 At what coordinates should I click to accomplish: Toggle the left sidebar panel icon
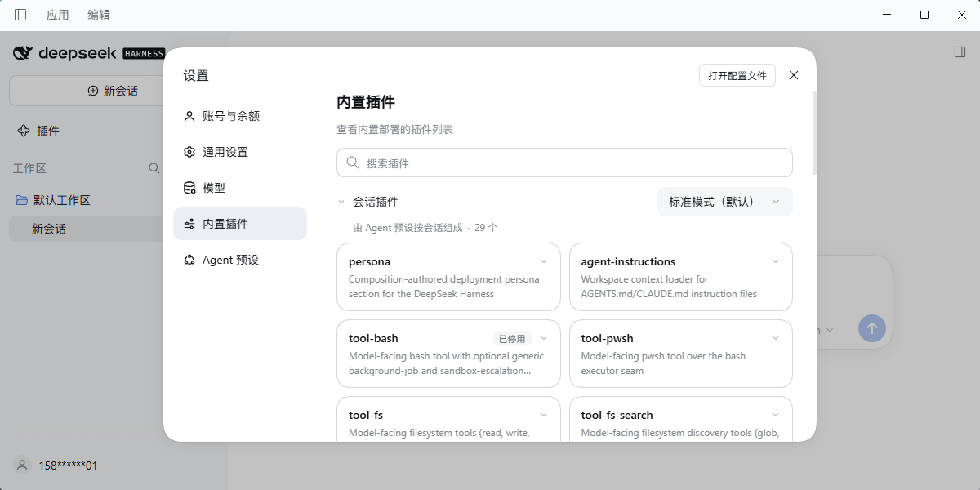tap(20, 15)
